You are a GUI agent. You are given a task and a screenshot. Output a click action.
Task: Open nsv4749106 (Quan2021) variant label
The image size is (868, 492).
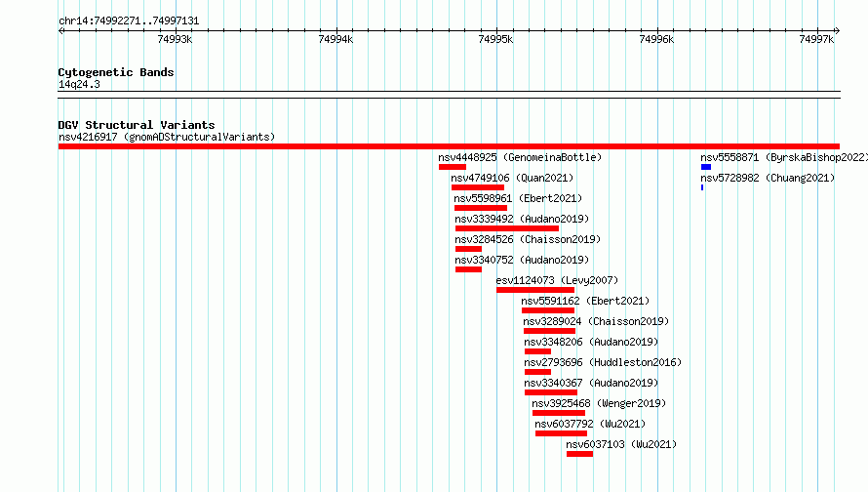click(x=512, y=178)
